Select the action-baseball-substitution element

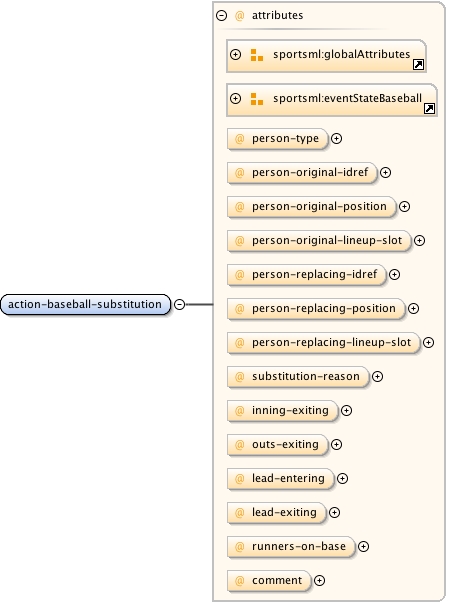coord(85,304)
